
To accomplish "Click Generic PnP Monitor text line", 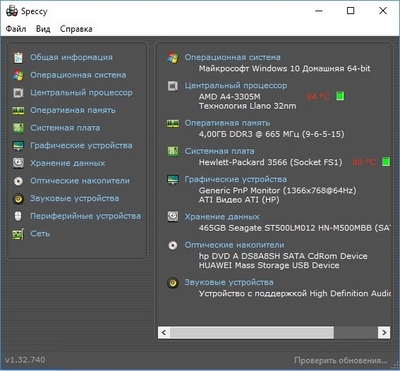I will click(277, 191).
